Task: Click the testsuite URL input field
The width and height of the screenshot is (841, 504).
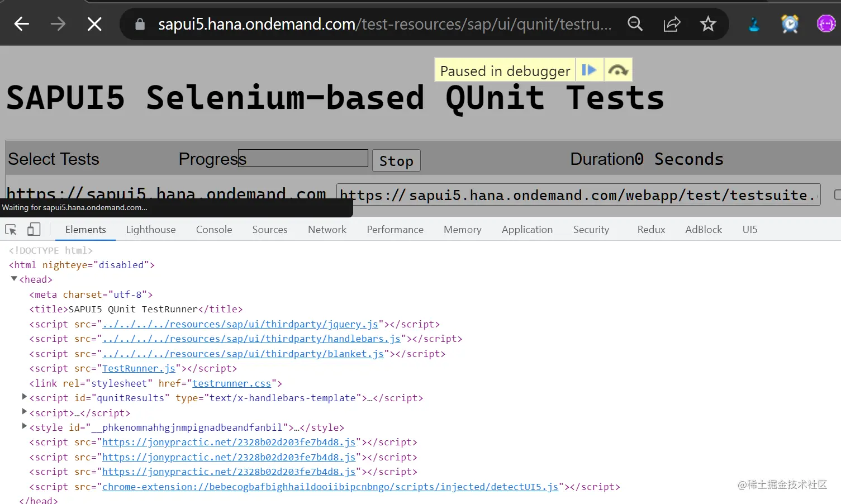Action: [x=578, y=194]
